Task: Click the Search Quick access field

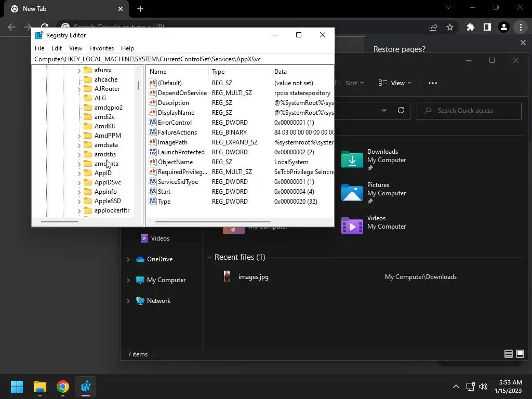Action: click(469, 111)
